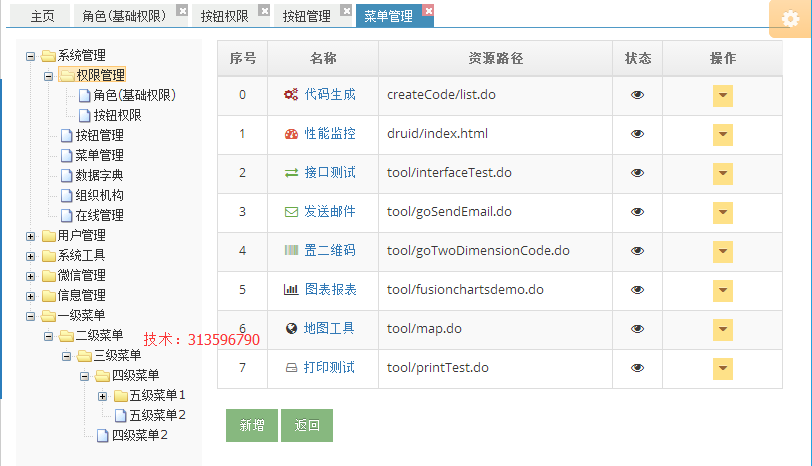Expand the 微信管理 tree node
812x466 pixels.
(x=31, y=276)
